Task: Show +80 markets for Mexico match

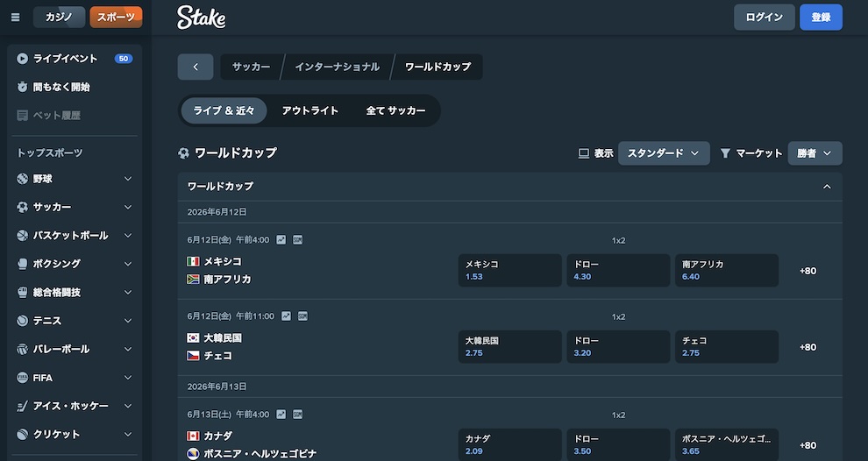Action: [x=808, y=271]
